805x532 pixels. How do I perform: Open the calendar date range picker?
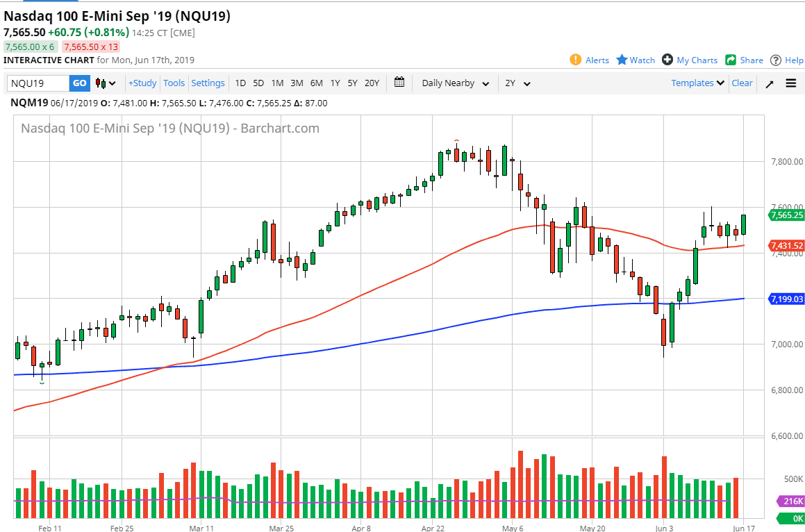point(399,83)
